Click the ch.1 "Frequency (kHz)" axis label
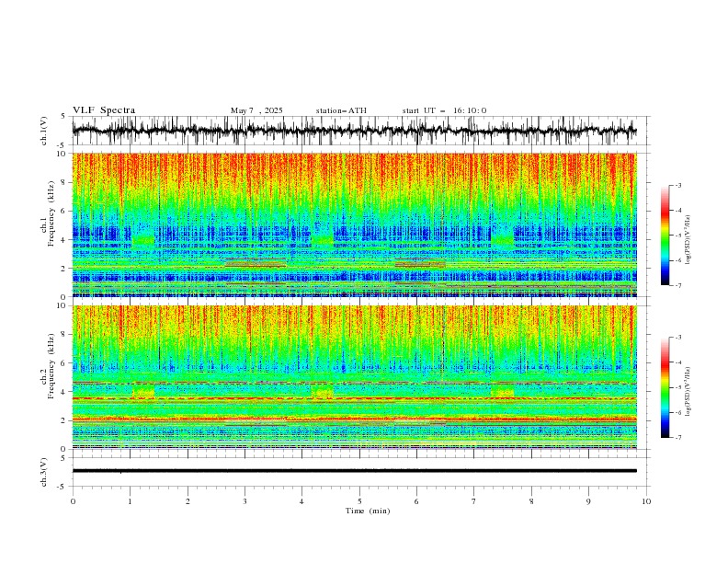Image resolution: width=728 pixels, height=563 pixels. tap(51, 212)
